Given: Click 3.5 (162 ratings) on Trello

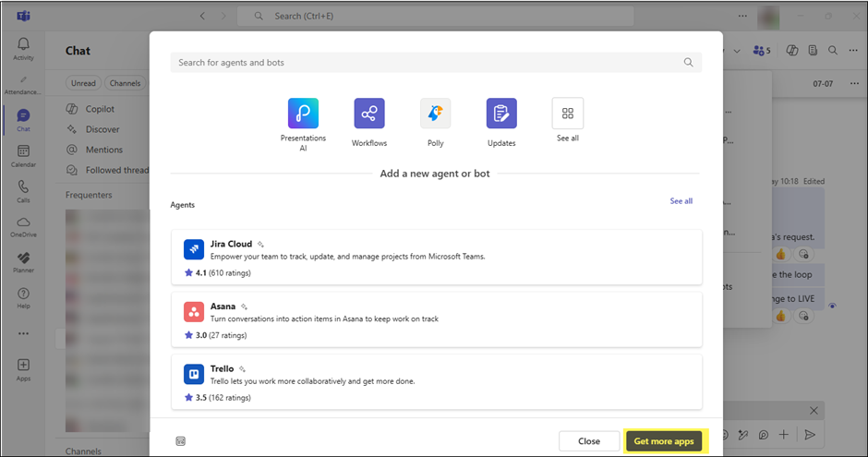Looking at the screenshot, I should (218, 398).
